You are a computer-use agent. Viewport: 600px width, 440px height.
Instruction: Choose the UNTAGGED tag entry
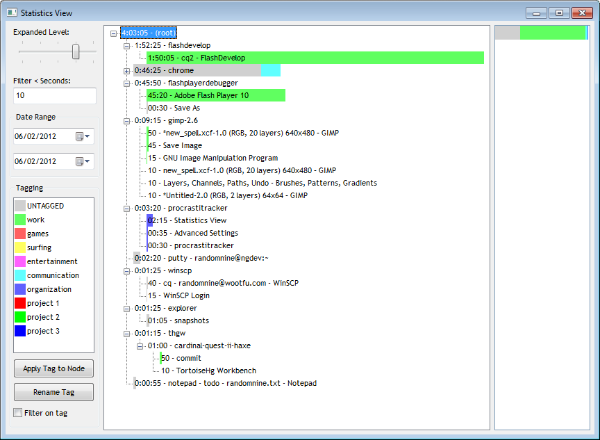(40, 206)
